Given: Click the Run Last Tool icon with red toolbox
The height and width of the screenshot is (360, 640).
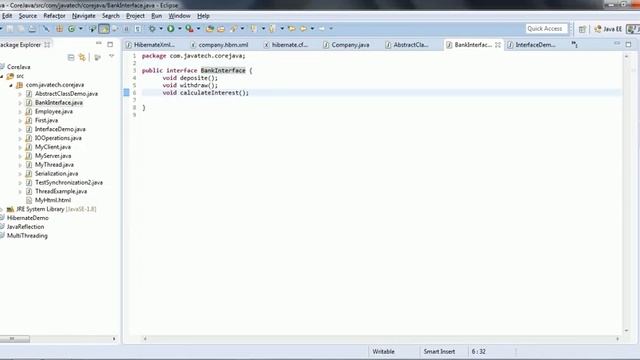Looking at the screenshot, I should click(189, 29).
